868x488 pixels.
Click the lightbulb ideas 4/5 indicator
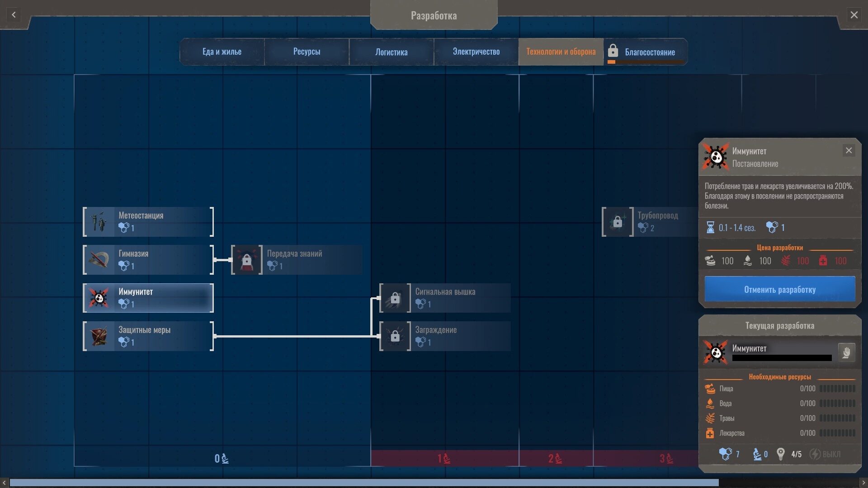(781, 454)
